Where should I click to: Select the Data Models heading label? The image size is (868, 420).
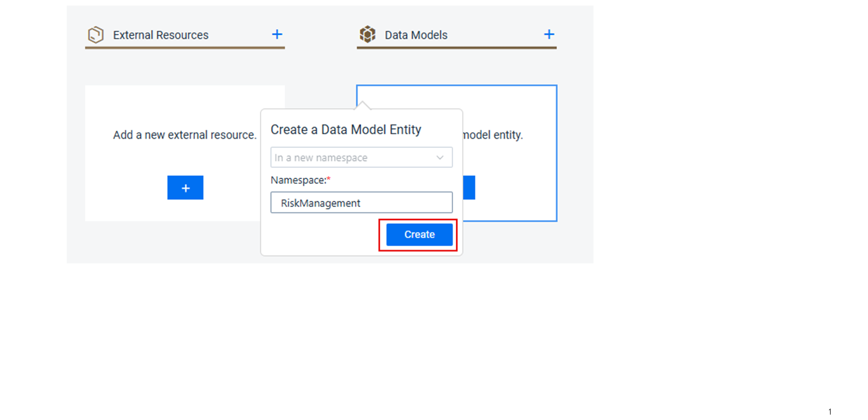[416, 35]
